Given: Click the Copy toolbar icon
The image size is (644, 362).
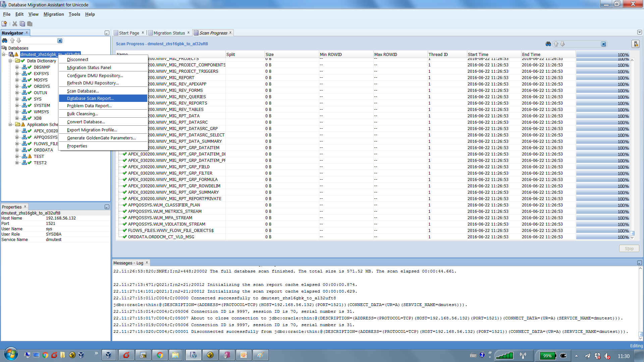Looking at the screenshot, I should click(x=22, y=24).
